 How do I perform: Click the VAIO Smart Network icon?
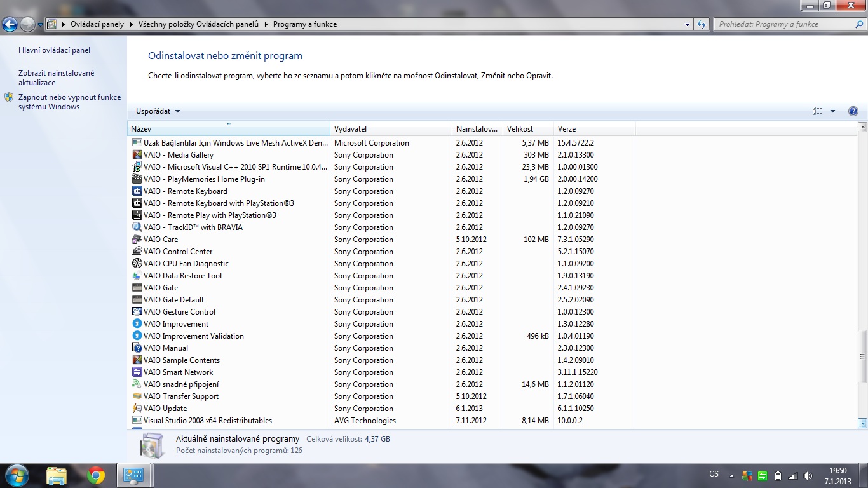[137, 372]
